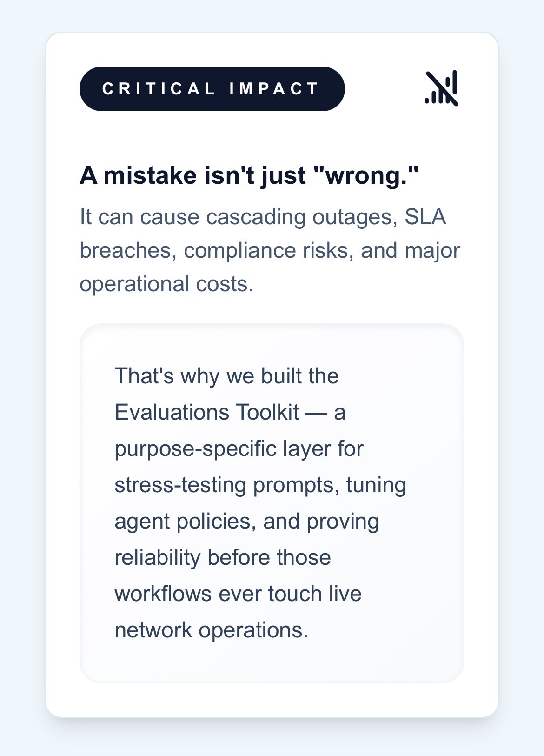Click the word 'breaches' in the description
Screen dimensions: 544x756
(128, 250)
